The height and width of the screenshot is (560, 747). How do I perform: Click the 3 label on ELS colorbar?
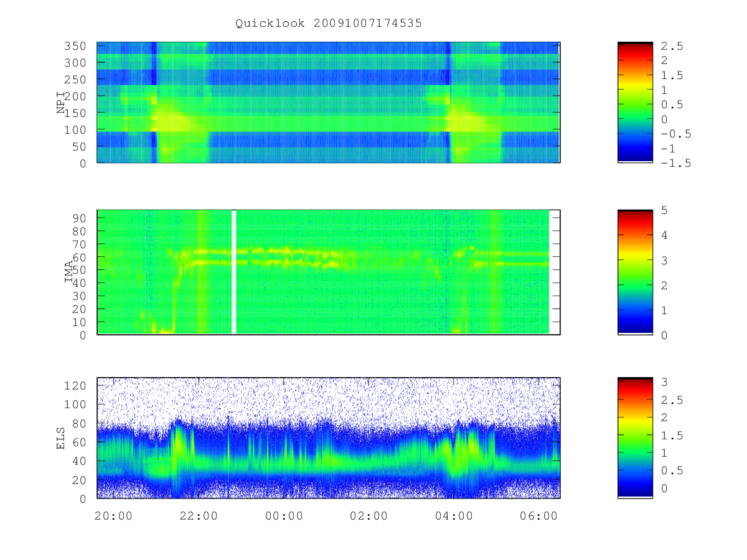[x=665, y=381]
